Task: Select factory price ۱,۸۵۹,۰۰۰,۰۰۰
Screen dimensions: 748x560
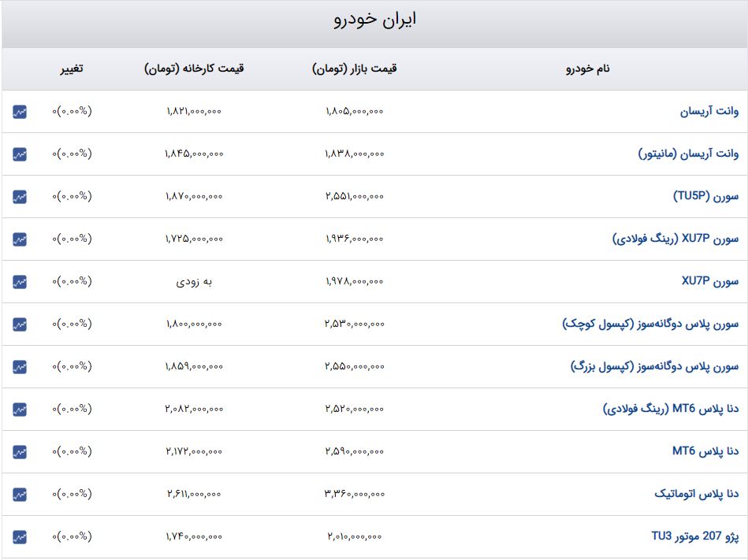Action: click(x=194, y=366)
